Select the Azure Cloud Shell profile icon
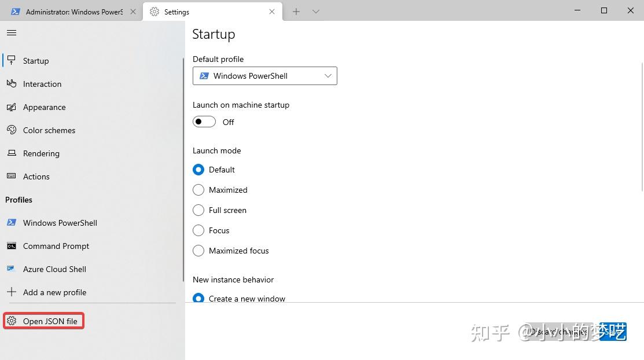This screenshot has width=644, height=360. [x=10, y=269]
